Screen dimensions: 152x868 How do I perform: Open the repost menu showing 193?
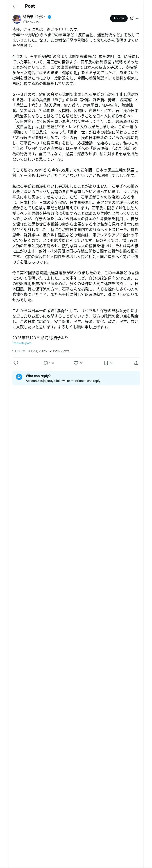click(46, 363)
